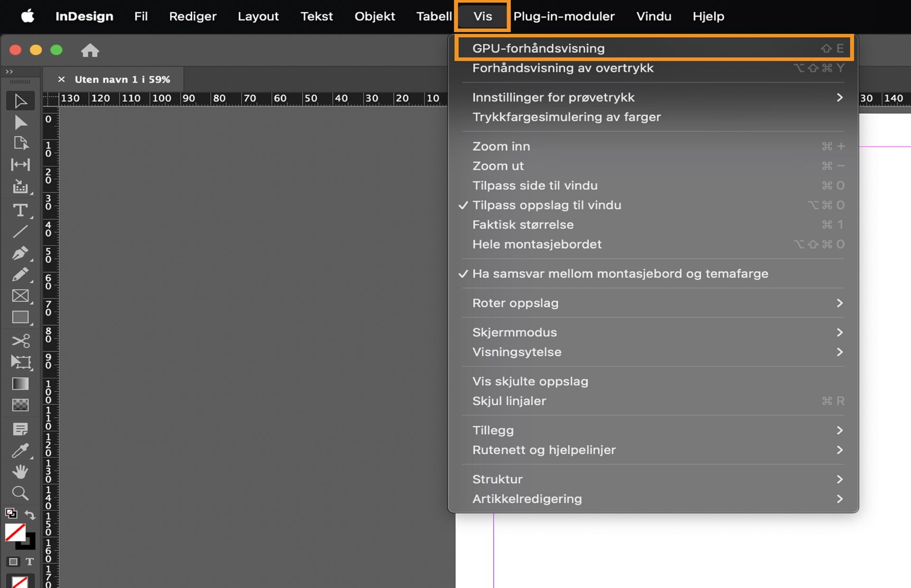Select the Zoom magnifier tool

coord(20,493)
